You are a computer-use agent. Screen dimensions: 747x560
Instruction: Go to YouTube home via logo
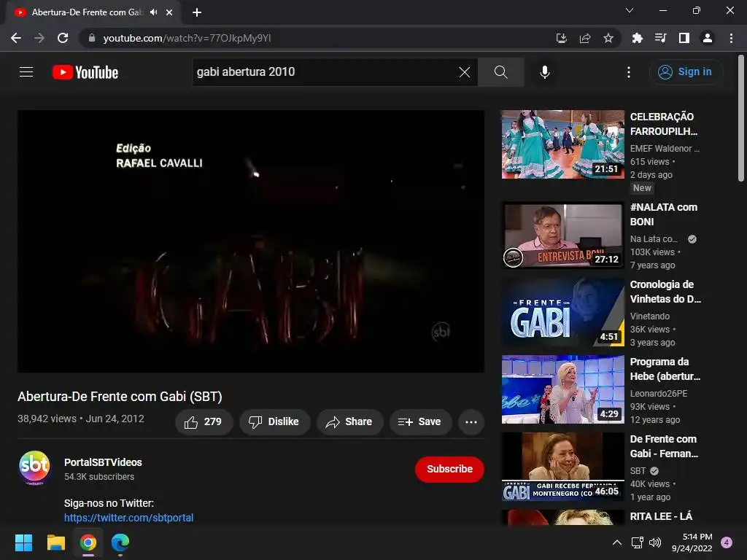85,72
